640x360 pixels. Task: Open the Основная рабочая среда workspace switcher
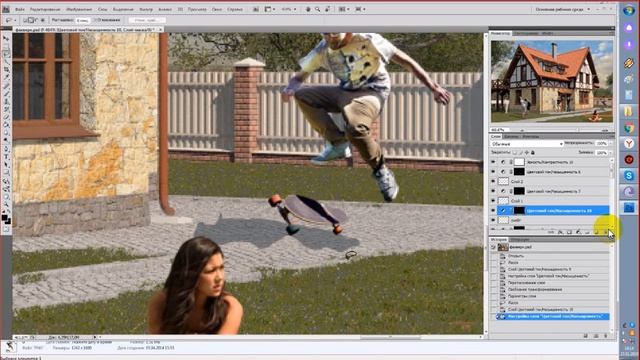tap(563, 9)
